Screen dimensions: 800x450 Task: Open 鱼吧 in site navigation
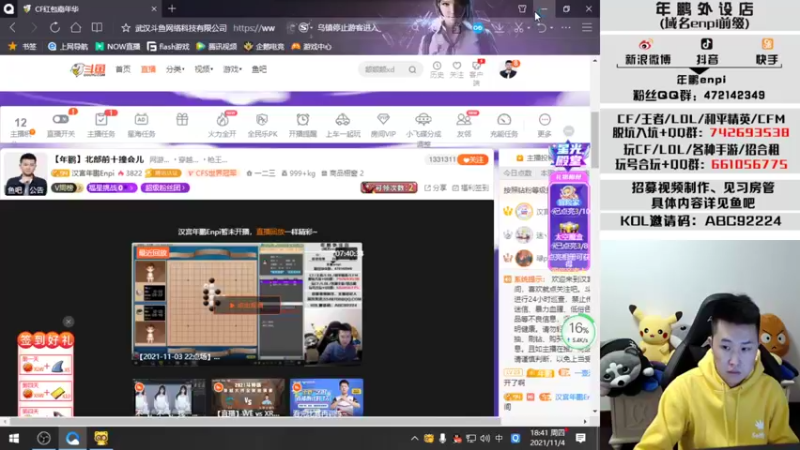point(259,69)
